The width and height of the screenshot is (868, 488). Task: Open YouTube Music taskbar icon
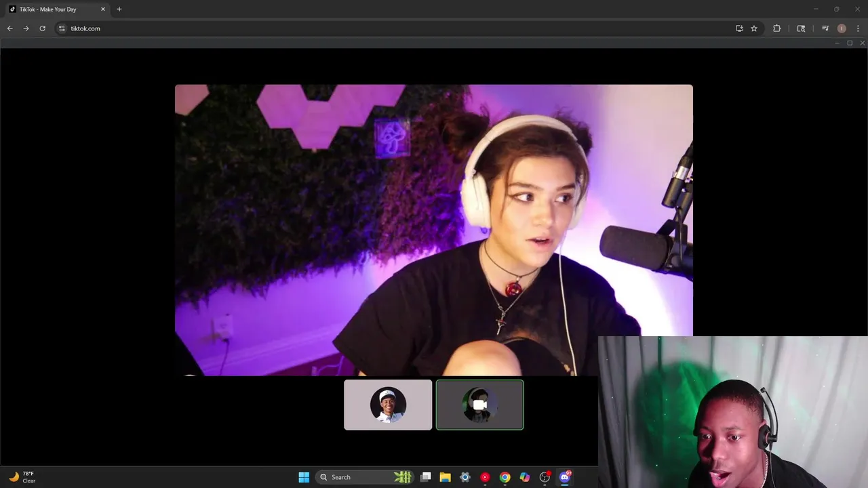485,477
